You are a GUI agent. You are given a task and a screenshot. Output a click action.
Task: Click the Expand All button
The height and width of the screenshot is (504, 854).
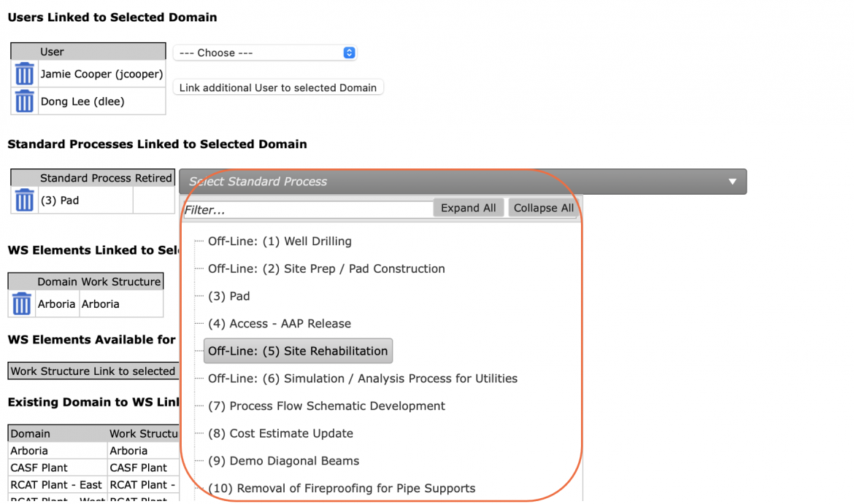point(469,208)
